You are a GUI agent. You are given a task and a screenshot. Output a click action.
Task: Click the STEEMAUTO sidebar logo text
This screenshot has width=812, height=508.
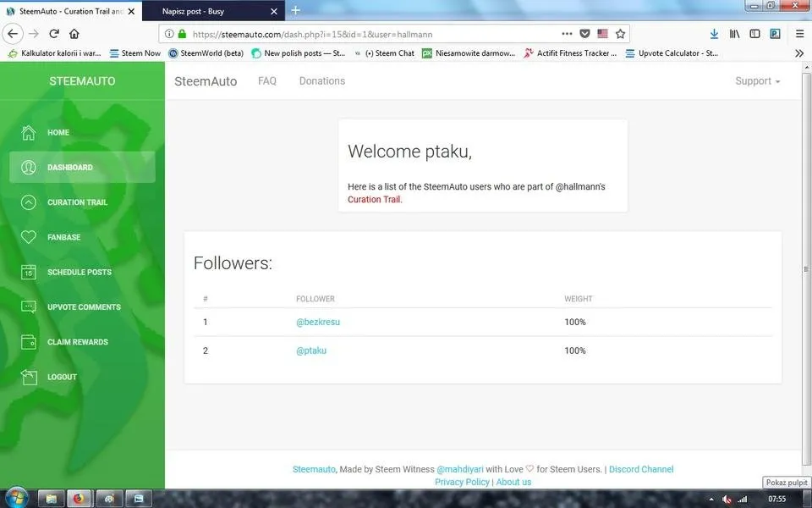pyautogui.click(x=82, y=81)
